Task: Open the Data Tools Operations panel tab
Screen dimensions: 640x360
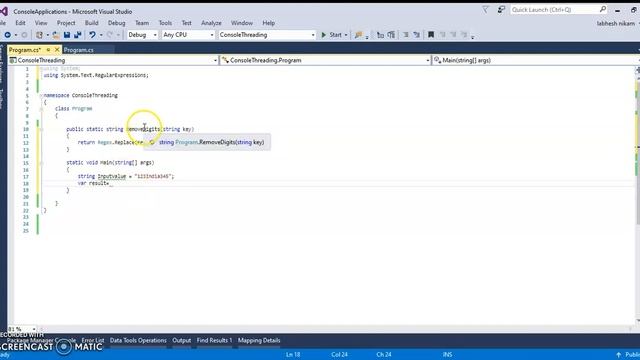Action: 138,340
